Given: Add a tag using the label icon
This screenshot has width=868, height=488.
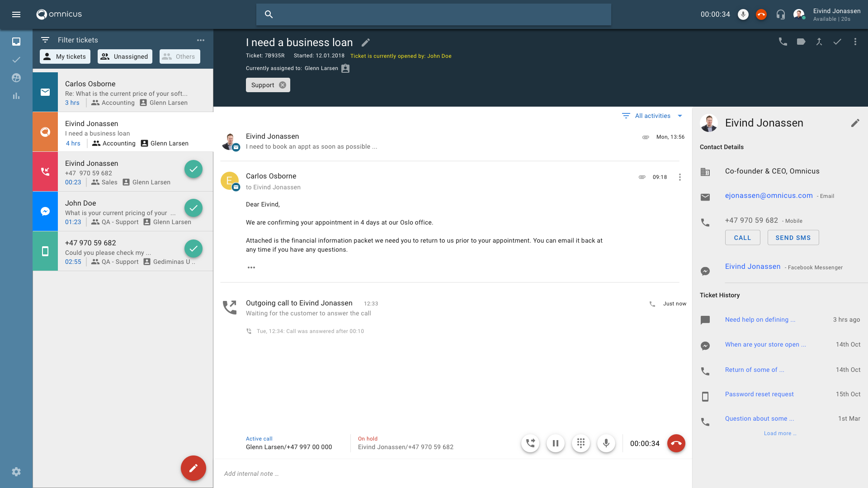Looking at the screenshot, I should (801, 41).
